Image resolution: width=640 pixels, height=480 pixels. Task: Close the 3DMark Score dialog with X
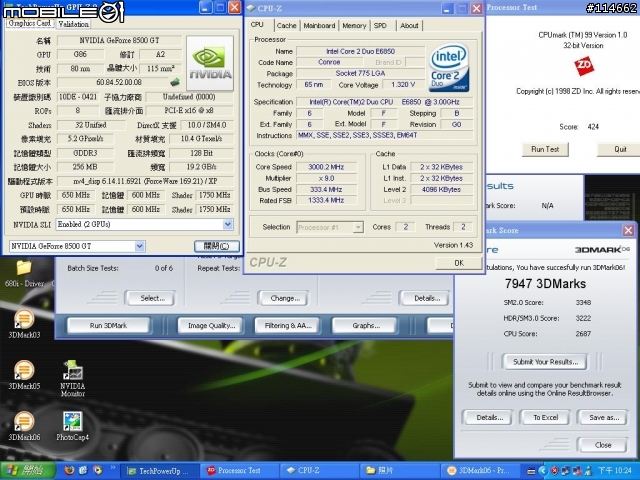[628, 230]
